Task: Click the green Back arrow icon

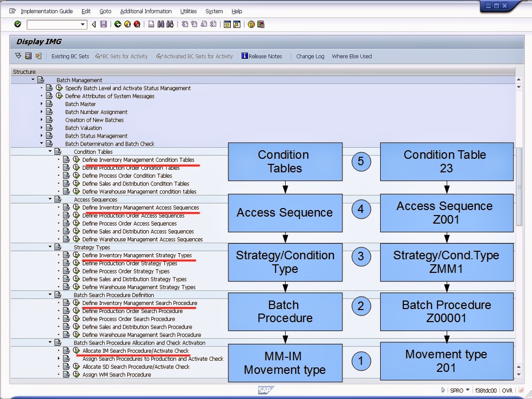Action: pyautogui.click(x=118, y=25)
